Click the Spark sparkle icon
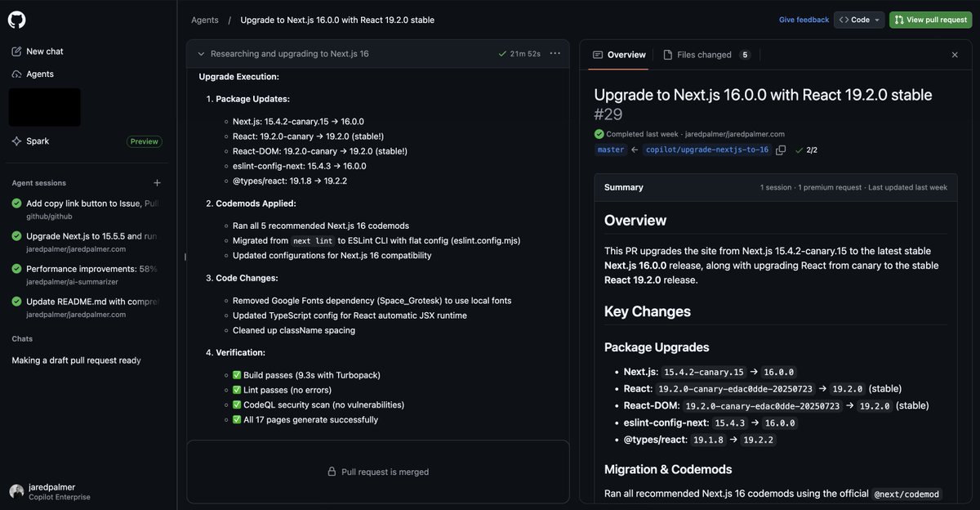 [16, 141]
